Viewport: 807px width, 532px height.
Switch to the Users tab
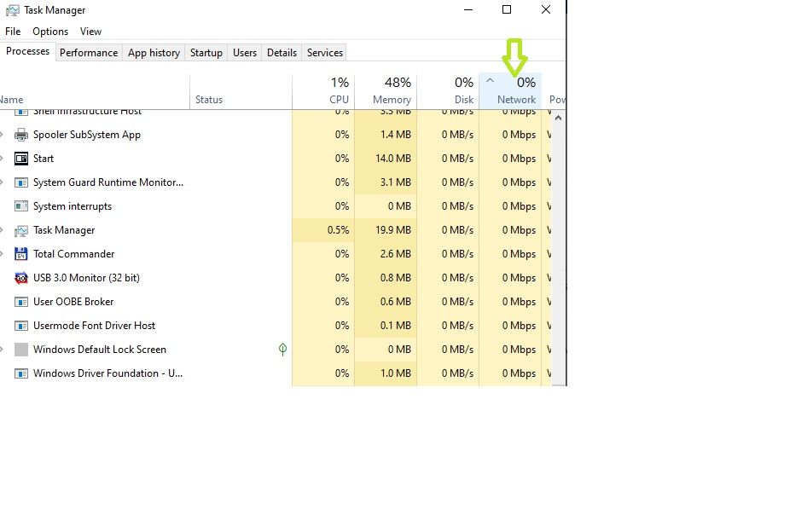coord(245,53)
